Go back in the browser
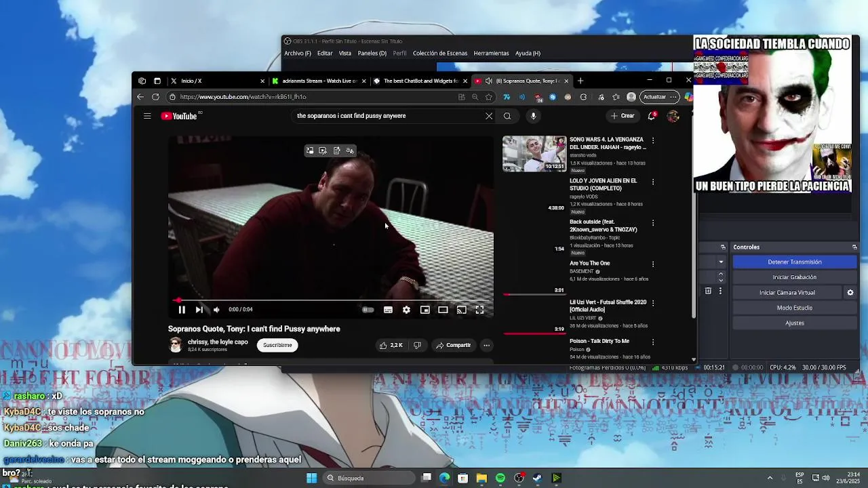 [140, 97]
